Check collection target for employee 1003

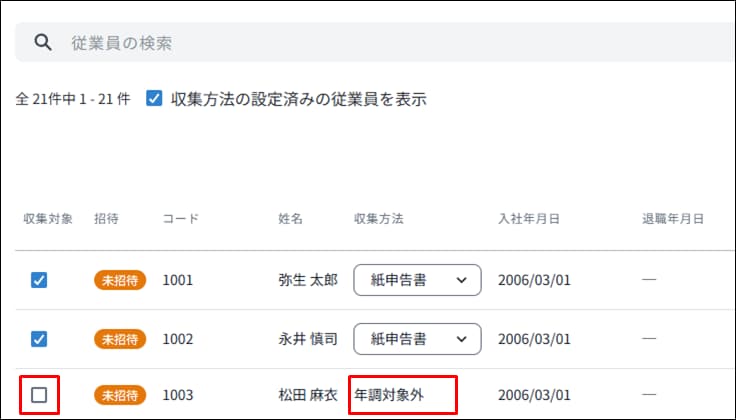tap(39, 395)
